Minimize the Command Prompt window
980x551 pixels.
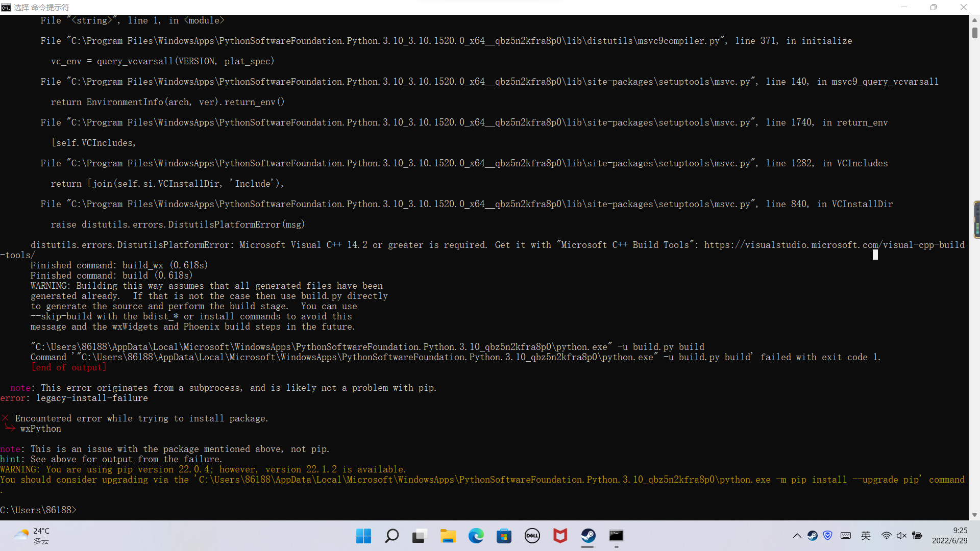click(904, 7)
